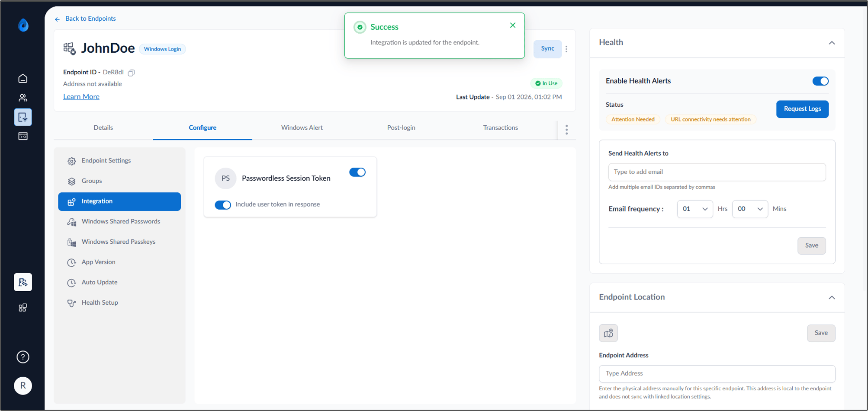
Task: Click the Request Logs button
Action: [802, 109]
